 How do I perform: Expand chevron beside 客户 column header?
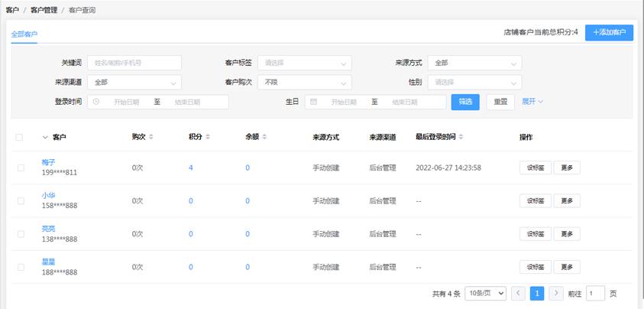(45, 138)
